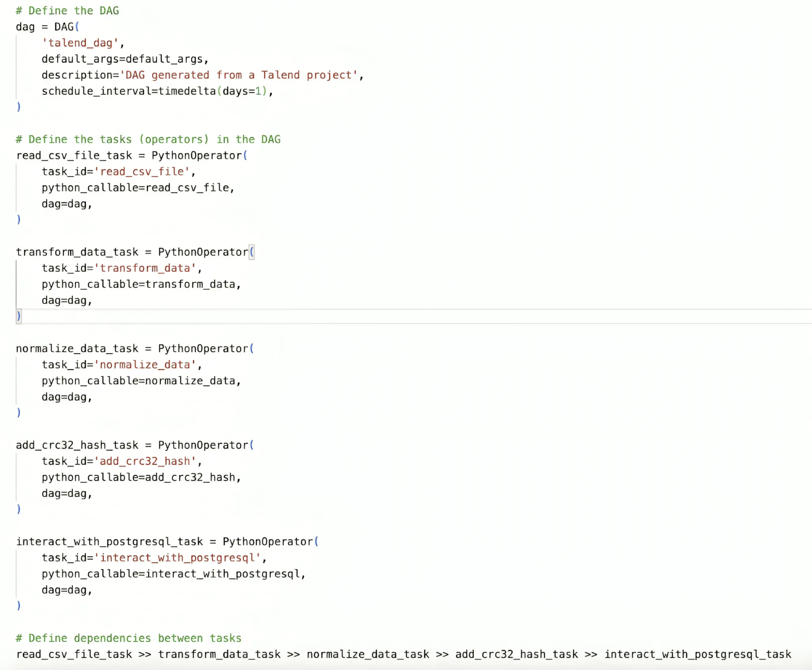Click normalize_data_task in the dependency chain

pyautogui.click(x=368, y=654)
